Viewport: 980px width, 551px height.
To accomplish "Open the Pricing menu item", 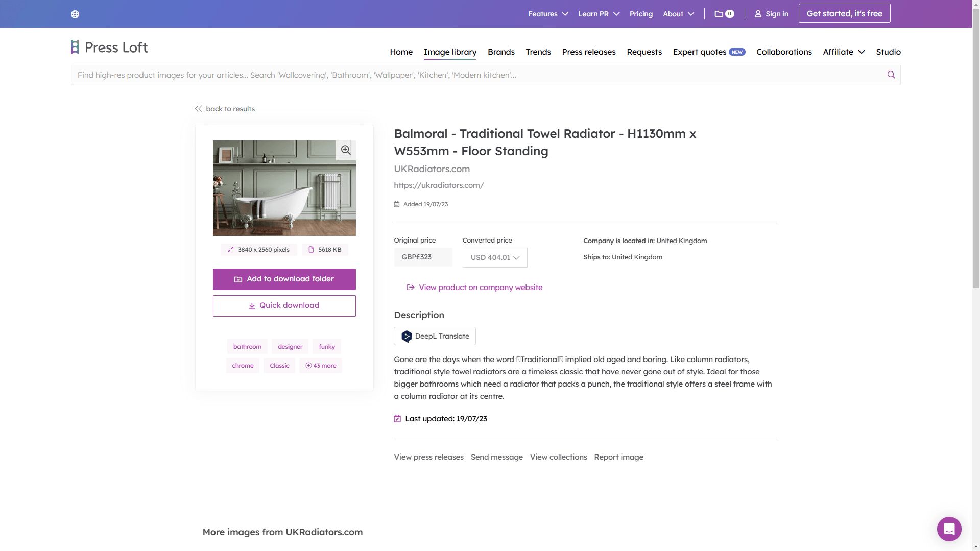I will (x=640, y=14).
